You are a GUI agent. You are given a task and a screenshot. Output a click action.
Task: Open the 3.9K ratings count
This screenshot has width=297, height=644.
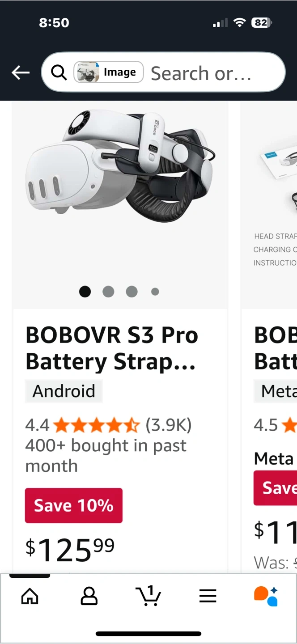tap(169, 425)
